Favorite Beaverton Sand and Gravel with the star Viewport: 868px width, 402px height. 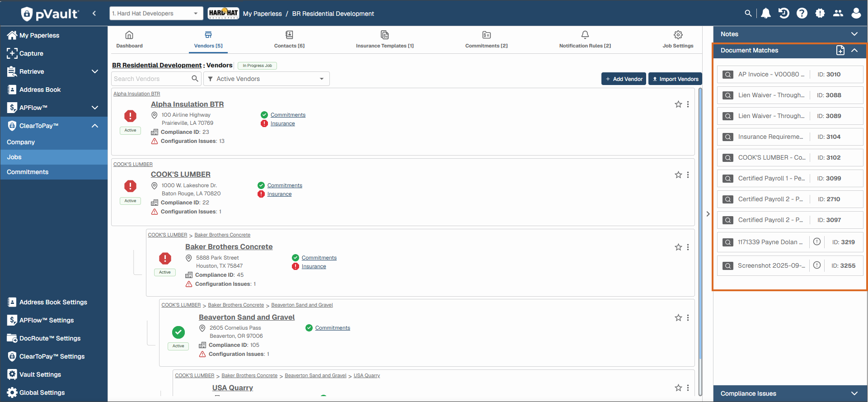pyautogui.click(x=678, y=318)
